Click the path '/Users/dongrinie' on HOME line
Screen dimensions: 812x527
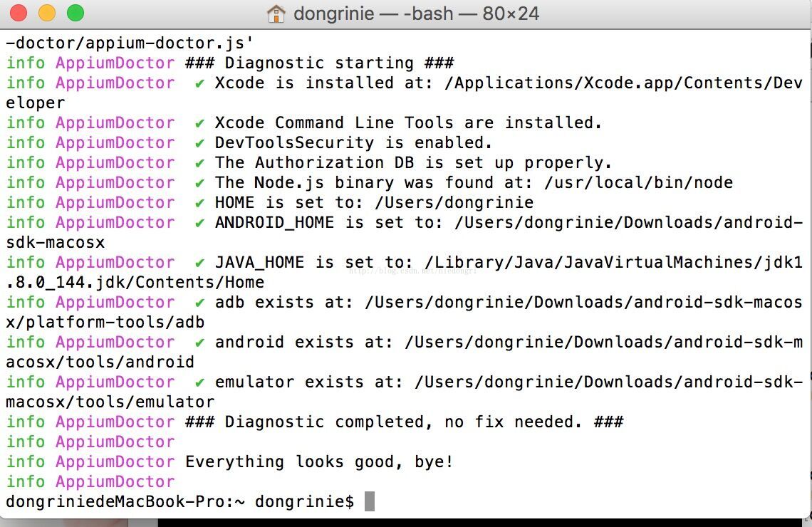tap(454, 202)
